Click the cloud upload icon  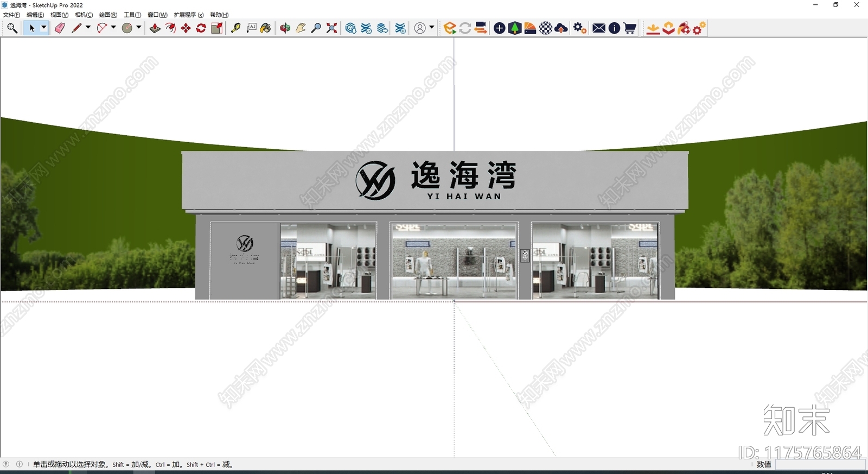pos(561,28)
